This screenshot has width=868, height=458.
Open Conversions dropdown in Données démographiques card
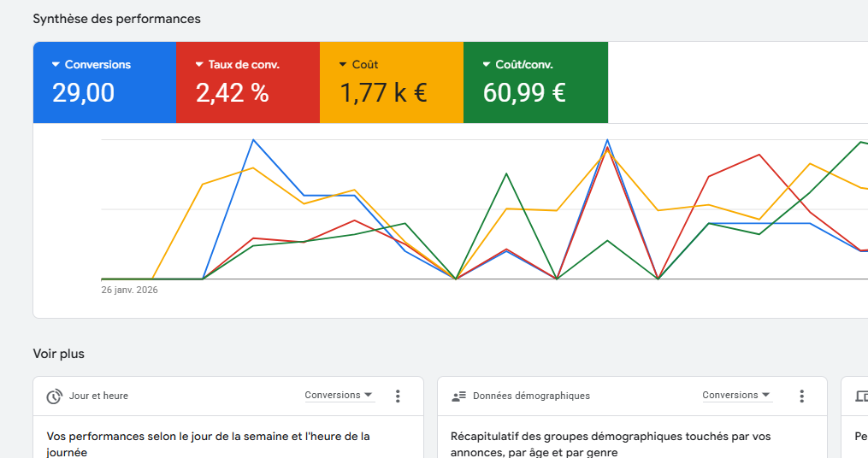[x=737, y=395]
